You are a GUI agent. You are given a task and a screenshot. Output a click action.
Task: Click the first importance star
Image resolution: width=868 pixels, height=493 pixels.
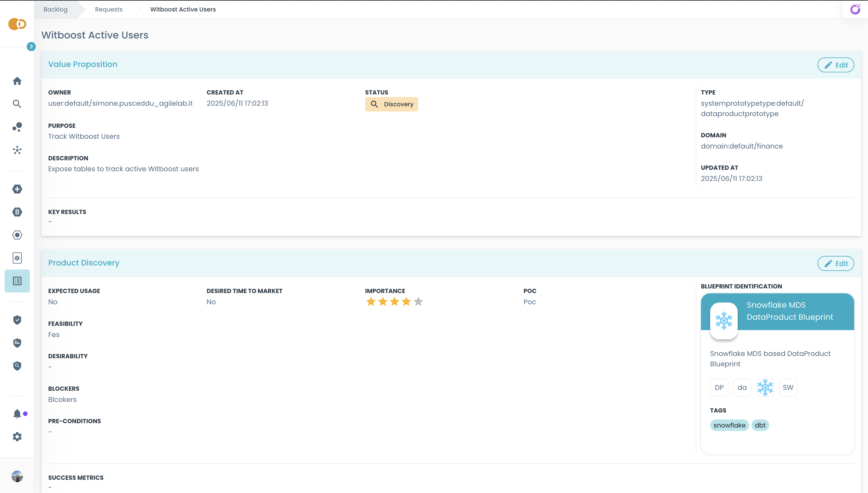371,301
